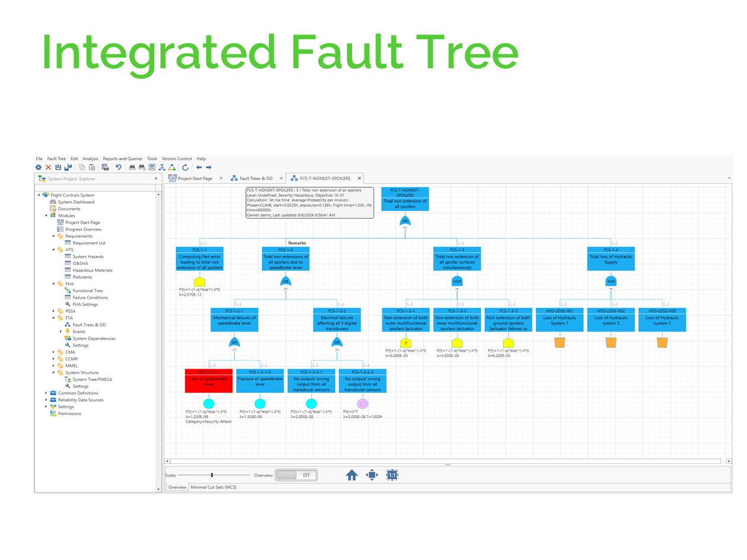Click the Save toolbar icon

click(x=58, y=168)
